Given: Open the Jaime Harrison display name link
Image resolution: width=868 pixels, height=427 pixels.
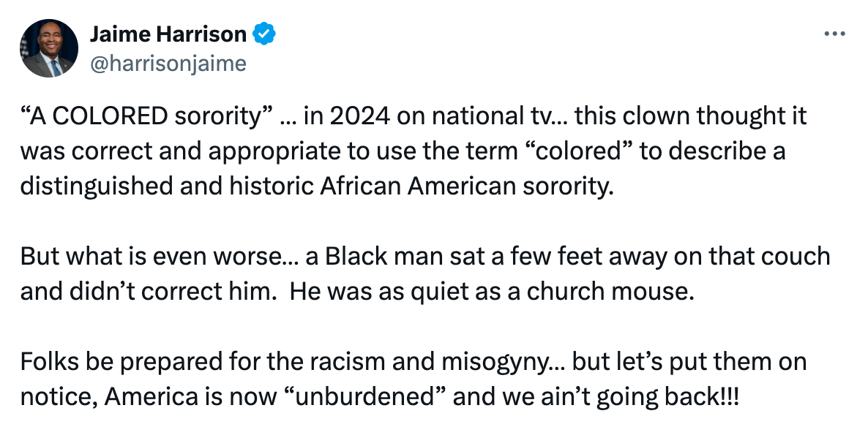Looking at the screenshot, I should point(168,34).
